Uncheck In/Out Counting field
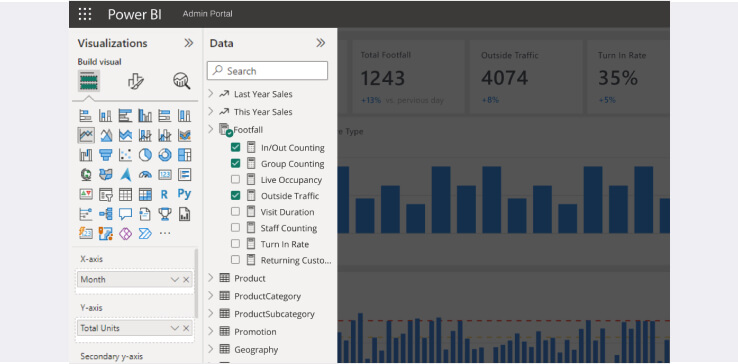 coord(235,147)
